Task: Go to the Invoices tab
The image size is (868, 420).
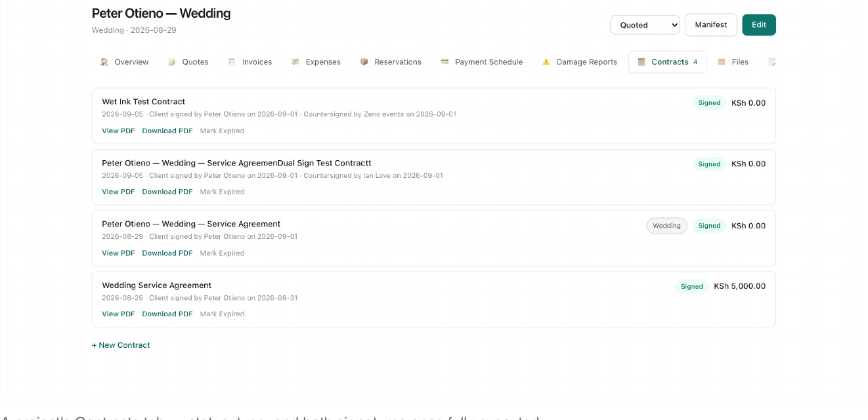Action: click(x=250, y=62)
